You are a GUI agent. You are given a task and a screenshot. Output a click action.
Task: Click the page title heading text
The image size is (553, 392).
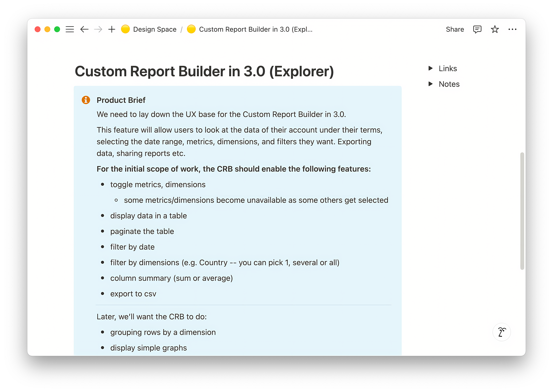[x=204, y=71]
